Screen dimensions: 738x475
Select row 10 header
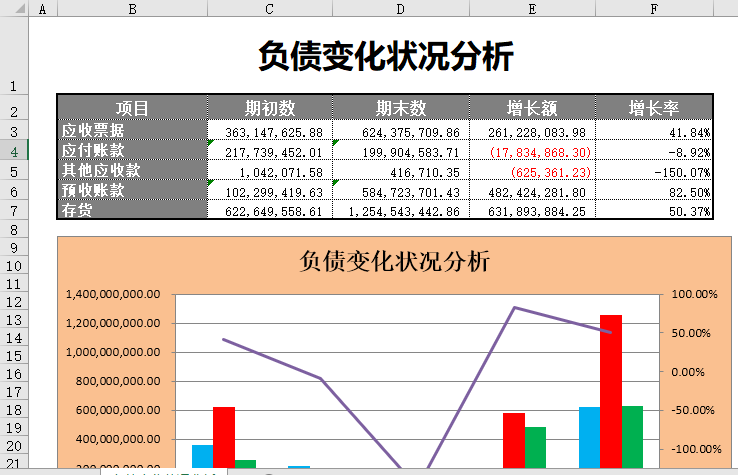[14, 267]
